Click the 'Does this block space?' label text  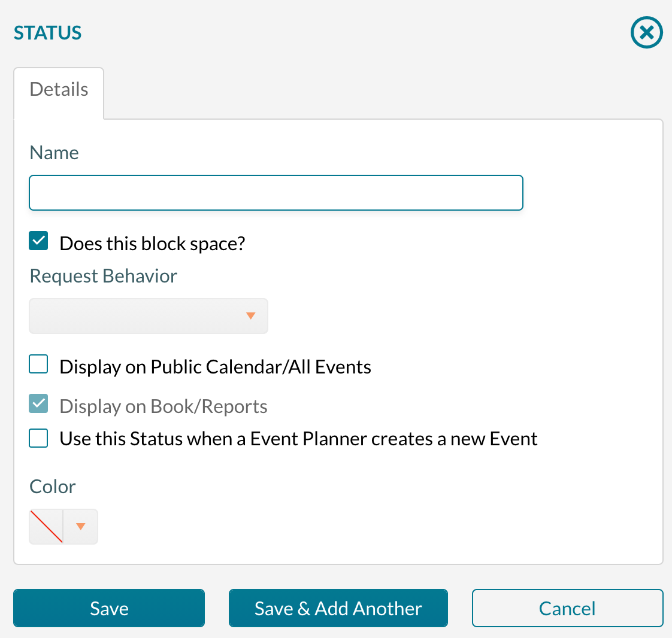[152, 244]
